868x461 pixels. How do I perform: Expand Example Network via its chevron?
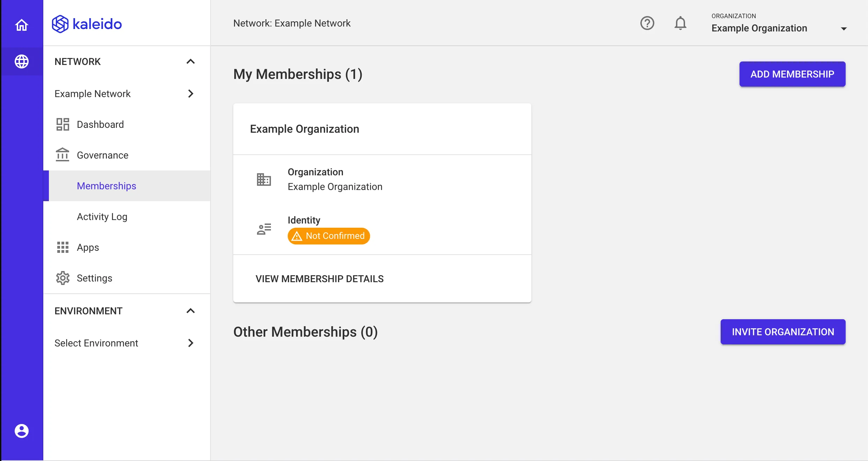[191, 94]
